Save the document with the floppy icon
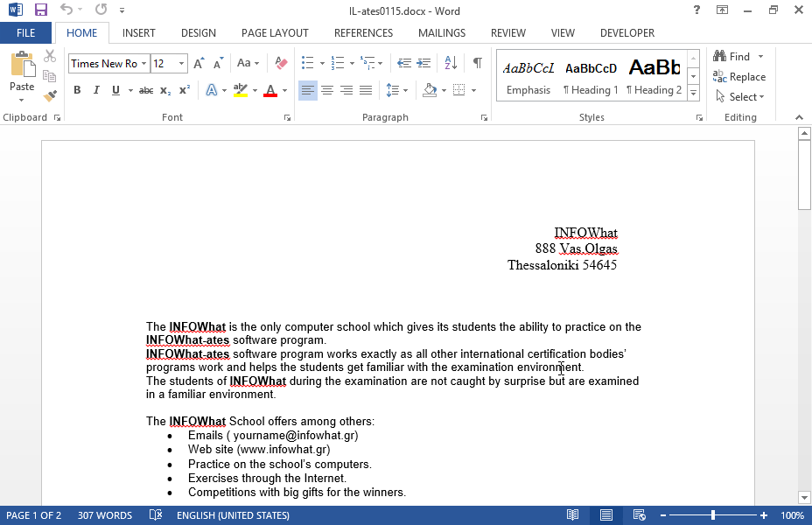Screen dimensions: 812x525 [41, 10]
